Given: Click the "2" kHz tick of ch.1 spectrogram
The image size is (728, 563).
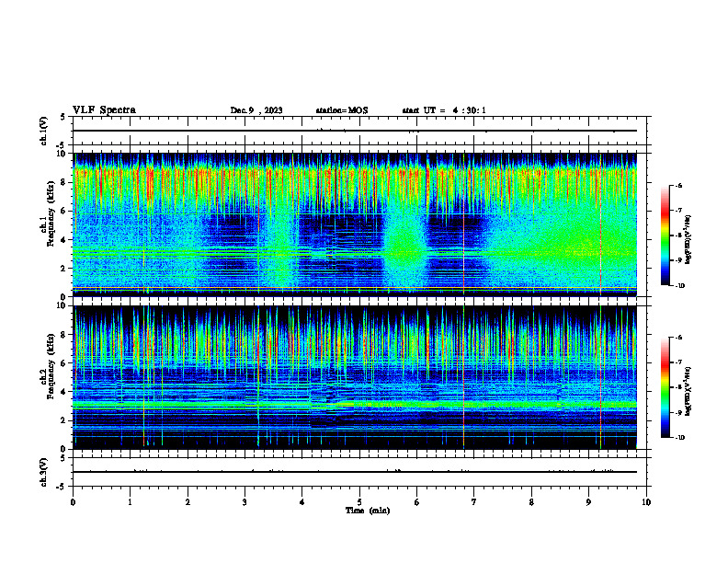Looking at the screenshot, I should (63, 269).
